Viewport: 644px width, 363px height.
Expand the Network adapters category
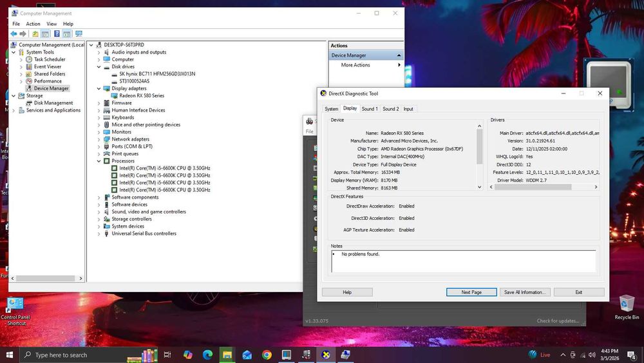click(99, 139)
